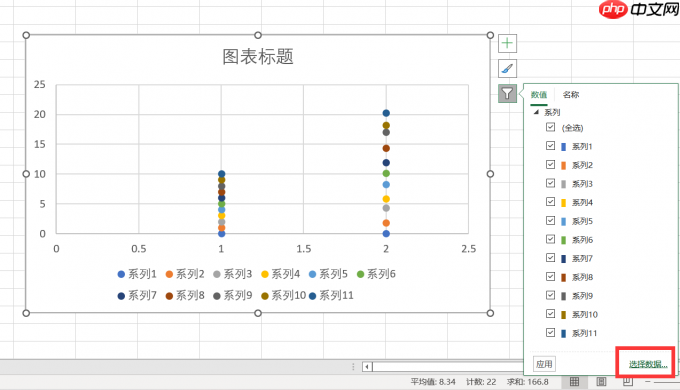Select the topmost data point at x=2
This screenshot has width=680, height=390.
point(386,113)
